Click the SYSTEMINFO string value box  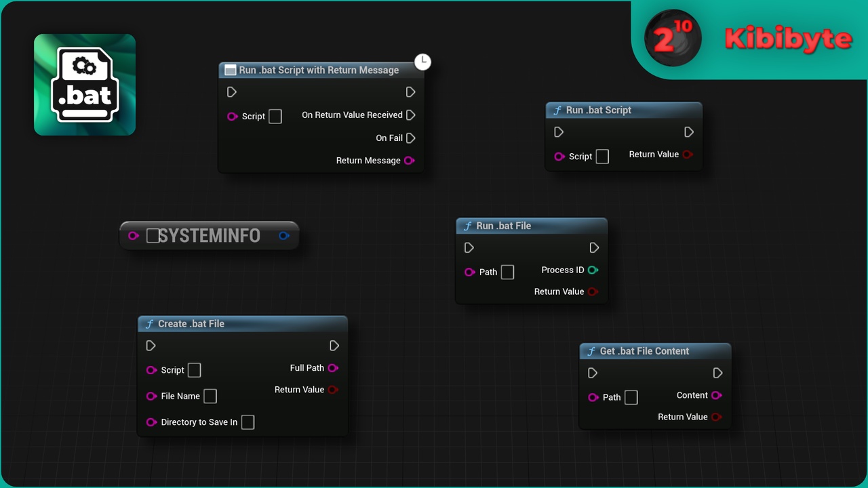point(153,235)
